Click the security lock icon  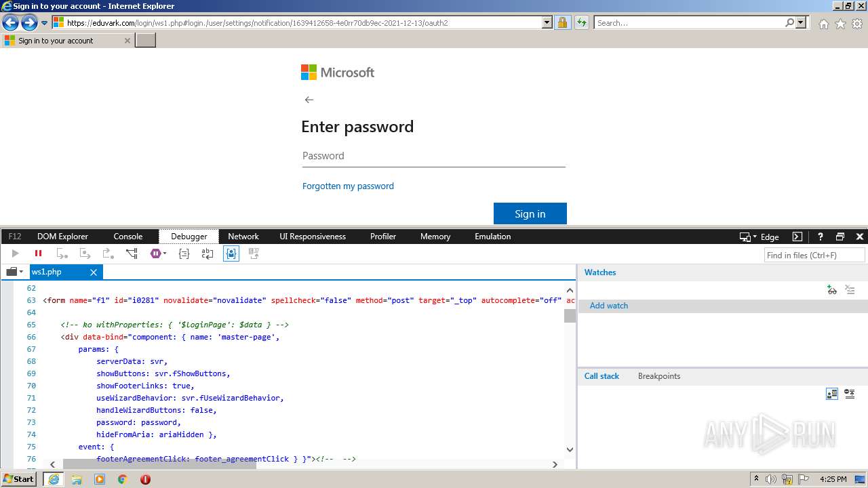562,22
